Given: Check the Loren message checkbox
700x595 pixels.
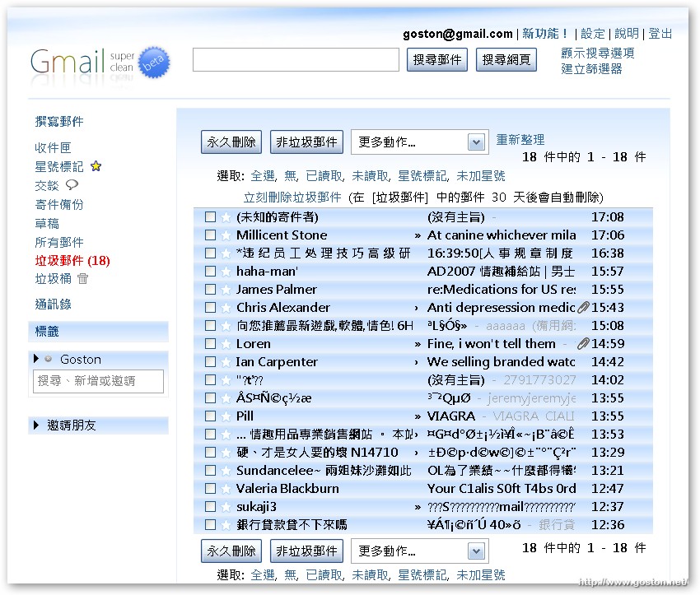Looking at the screenshot, I should (x=210, y=344).
